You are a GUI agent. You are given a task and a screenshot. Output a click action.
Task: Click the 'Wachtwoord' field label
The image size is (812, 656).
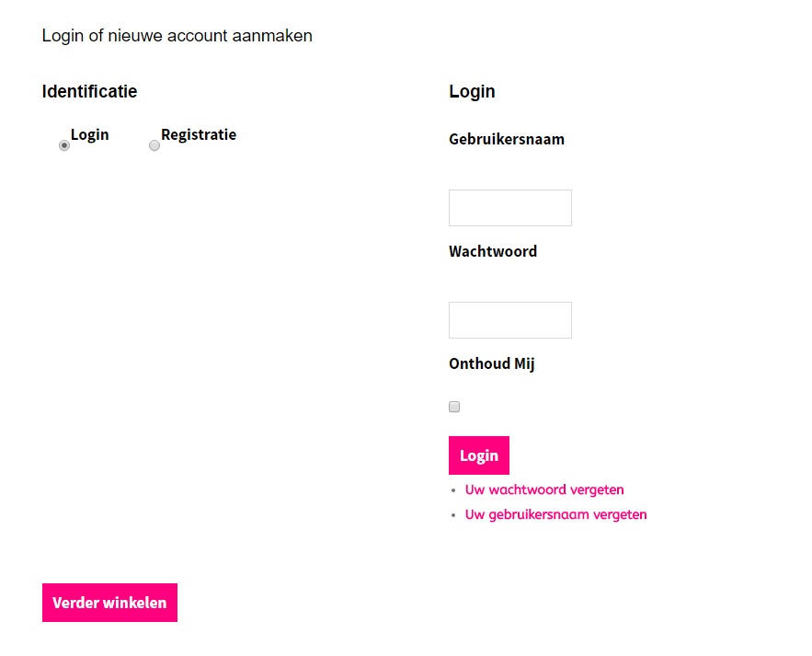[493, 251]
